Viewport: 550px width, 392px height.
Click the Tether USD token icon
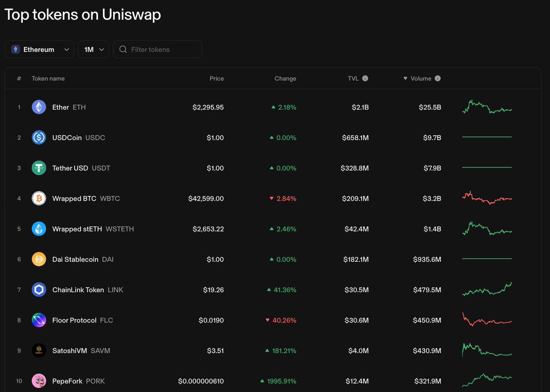coord(39,168)
